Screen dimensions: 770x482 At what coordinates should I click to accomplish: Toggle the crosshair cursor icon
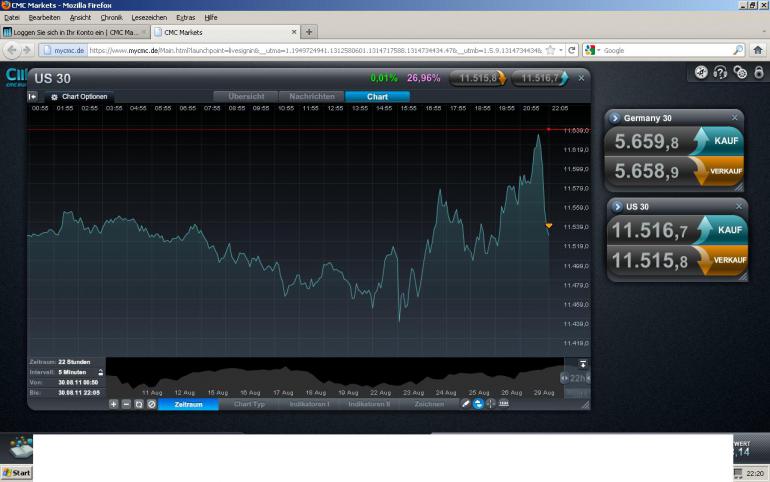tap(491, 403)
